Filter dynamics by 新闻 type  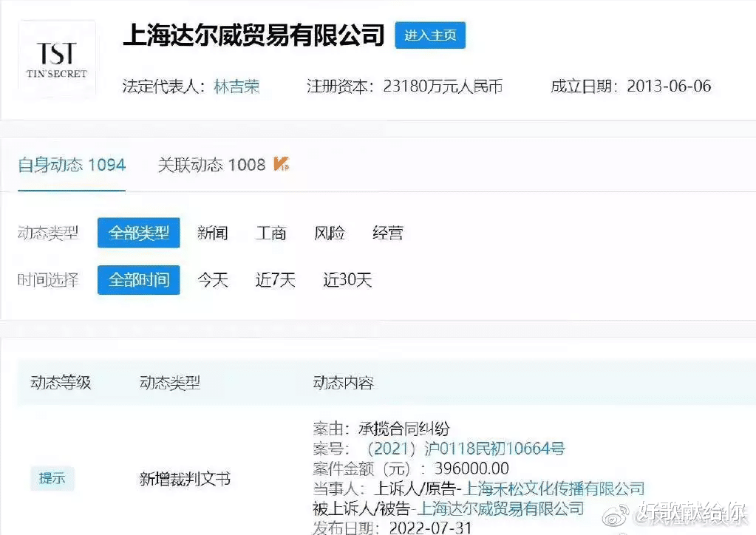pyautogui.click(x=212, y=233)
